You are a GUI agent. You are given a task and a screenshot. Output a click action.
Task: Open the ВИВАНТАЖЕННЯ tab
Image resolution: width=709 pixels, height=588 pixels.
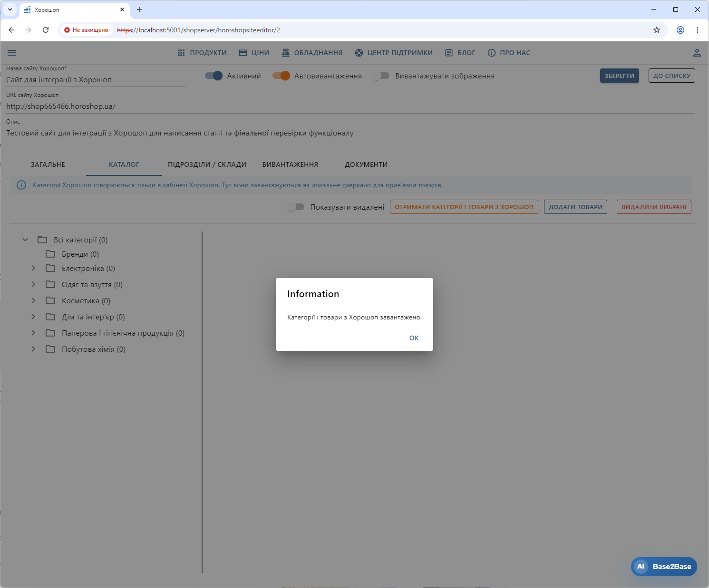tap(290, 164)
